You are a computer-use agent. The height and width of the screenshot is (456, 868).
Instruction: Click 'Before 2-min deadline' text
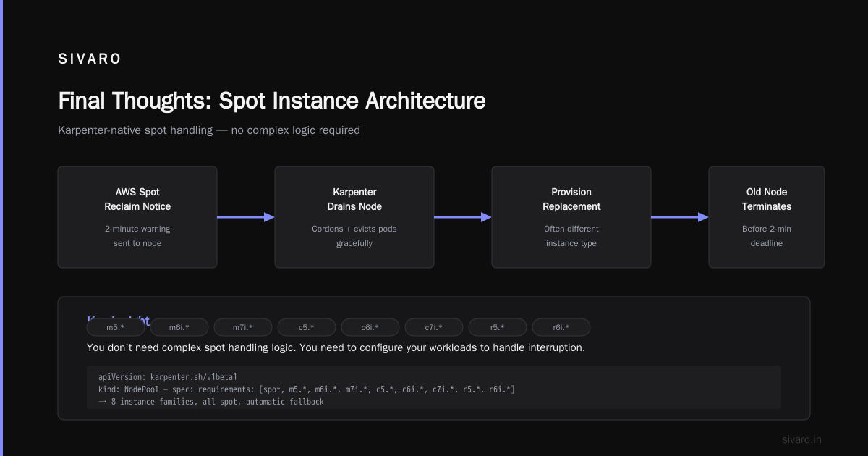(x=767, y=236)
